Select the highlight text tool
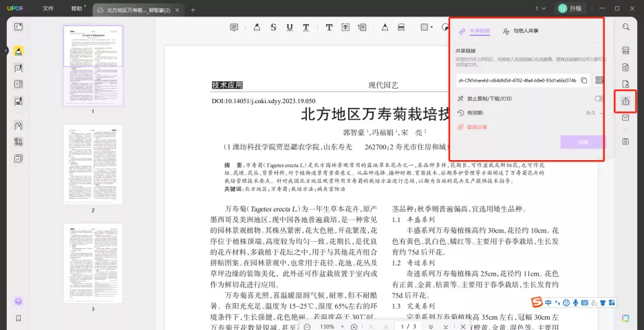This screenshot has width=644, height=330. click(257, 27)
